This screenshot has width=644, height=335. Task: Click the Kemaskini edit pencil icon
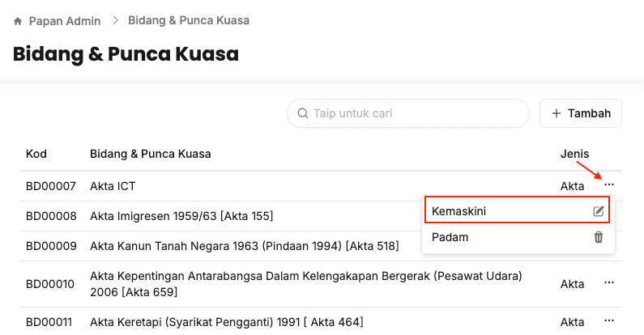click(x=599, y=211)
